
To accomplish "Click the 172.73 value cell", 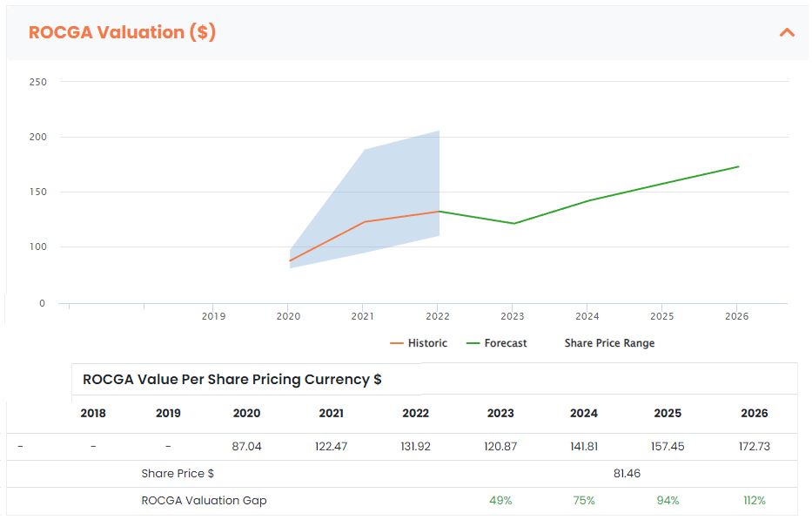I will (755, 447).
